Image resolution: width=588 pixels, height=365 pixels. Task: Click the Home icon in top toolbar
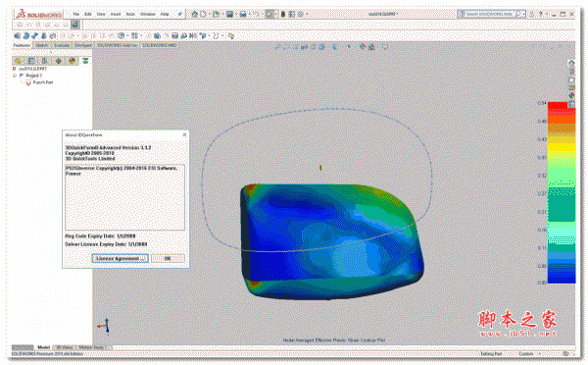click(x=194, y=15)
